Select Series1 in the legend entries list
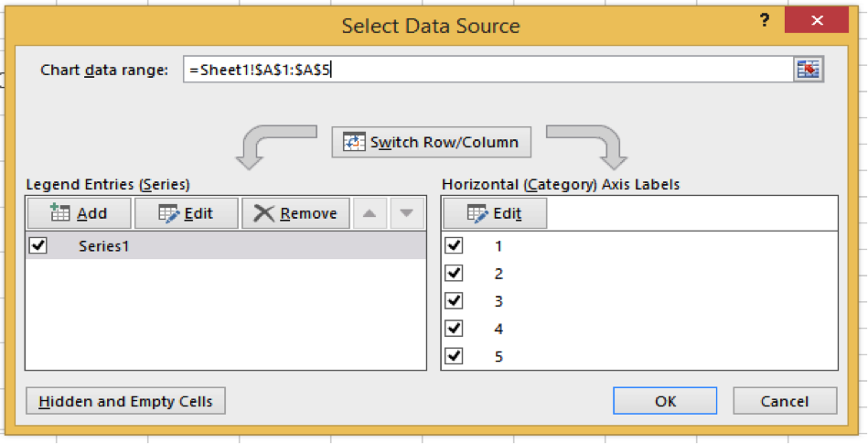 (103, 245)
